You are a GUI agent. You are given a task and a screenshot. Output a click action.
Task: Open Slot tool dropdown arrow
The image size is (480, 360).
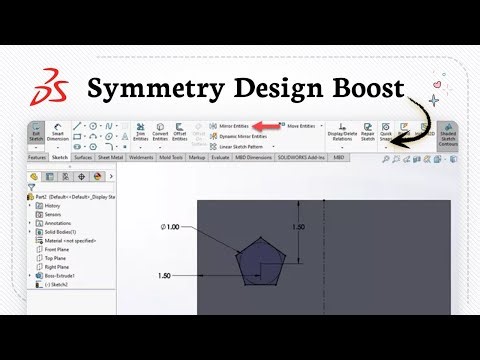coord(85,147)
